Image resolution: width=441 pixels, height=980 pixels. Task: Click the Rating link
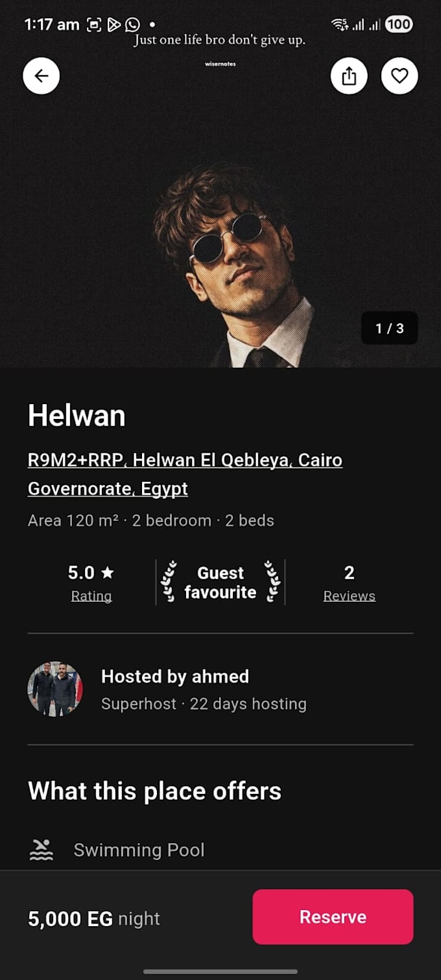[91, 596]
